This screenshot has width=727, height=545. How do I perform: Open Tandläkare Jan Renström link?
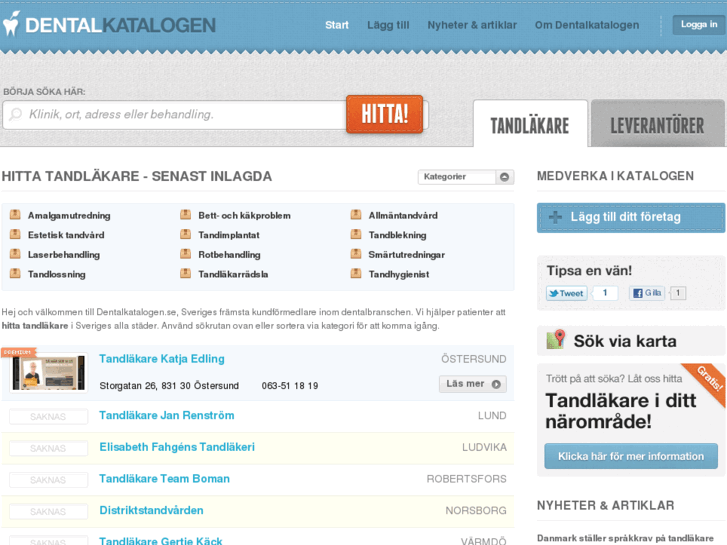(x=166, y=415)
